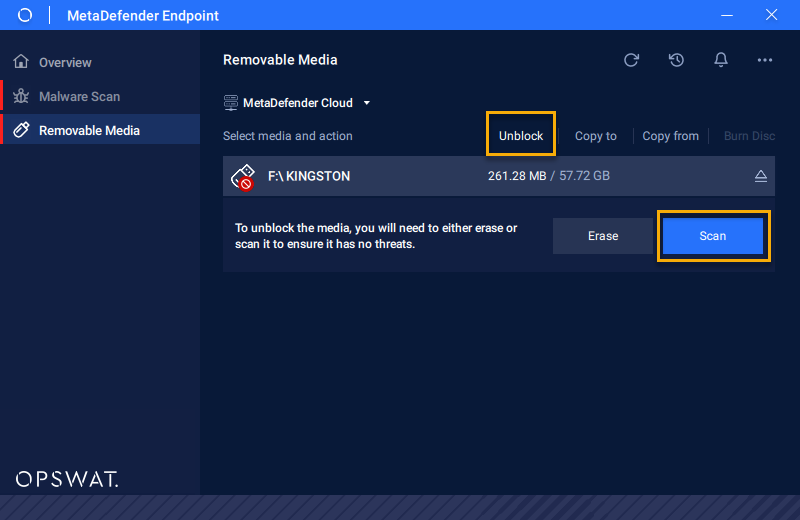Click the Erase button

[x=603, y=236]
